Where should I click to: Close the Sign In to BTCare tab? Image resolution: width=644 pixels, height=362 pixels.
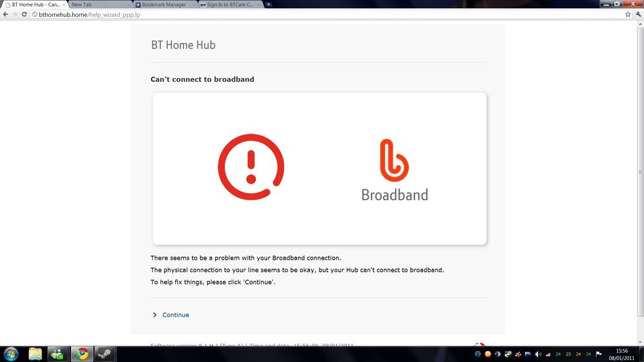pos(259,5)
